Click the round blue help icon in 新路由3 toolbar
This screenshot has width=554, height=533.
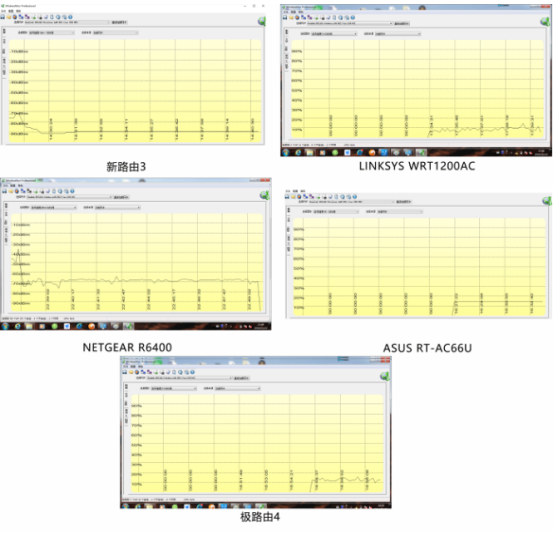click(x=70, y=17)
